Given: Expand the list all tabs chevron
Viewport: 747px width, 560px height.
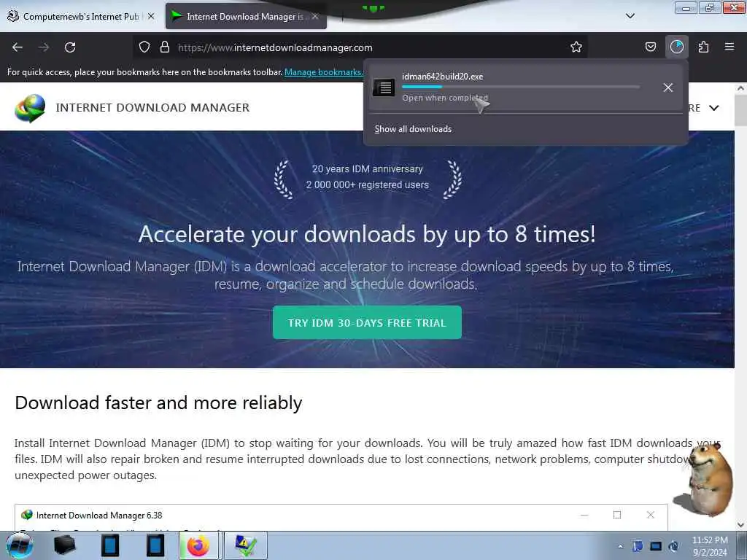Looking at the screenshot, I should tap(630, 16).
